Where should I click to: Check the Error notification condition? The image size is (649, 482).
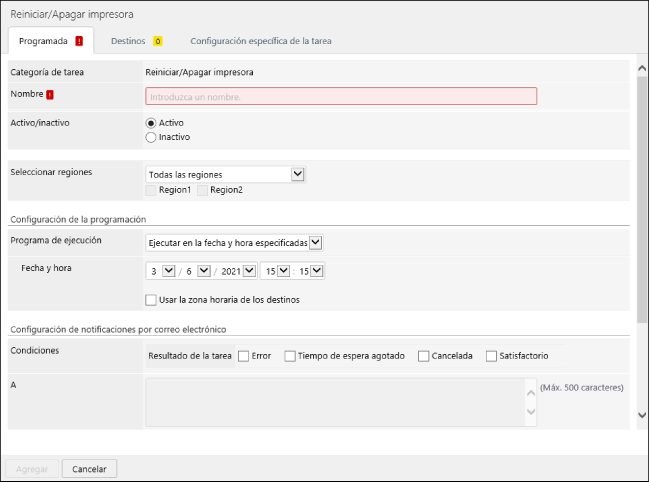[243, 356]
